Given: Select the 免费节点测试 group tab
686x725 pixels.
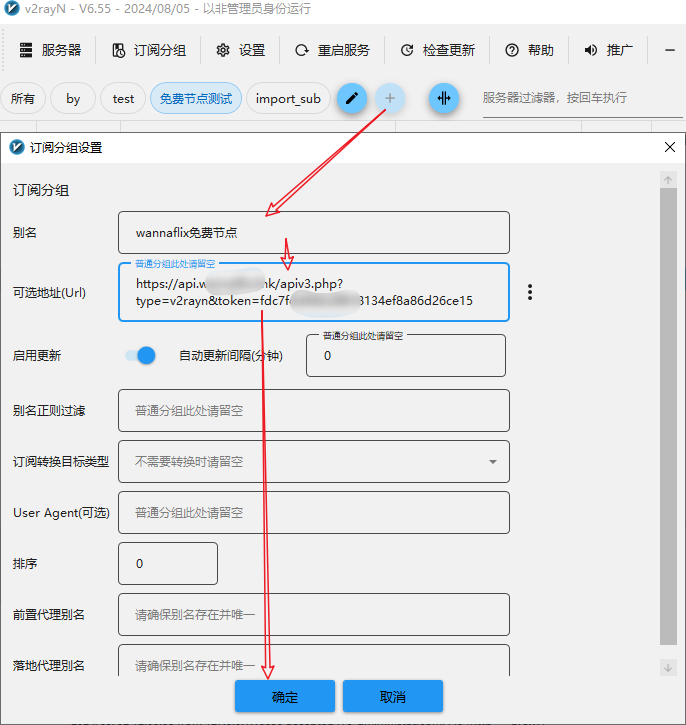Looking at the screenshot, I should (x=196, y=98).
